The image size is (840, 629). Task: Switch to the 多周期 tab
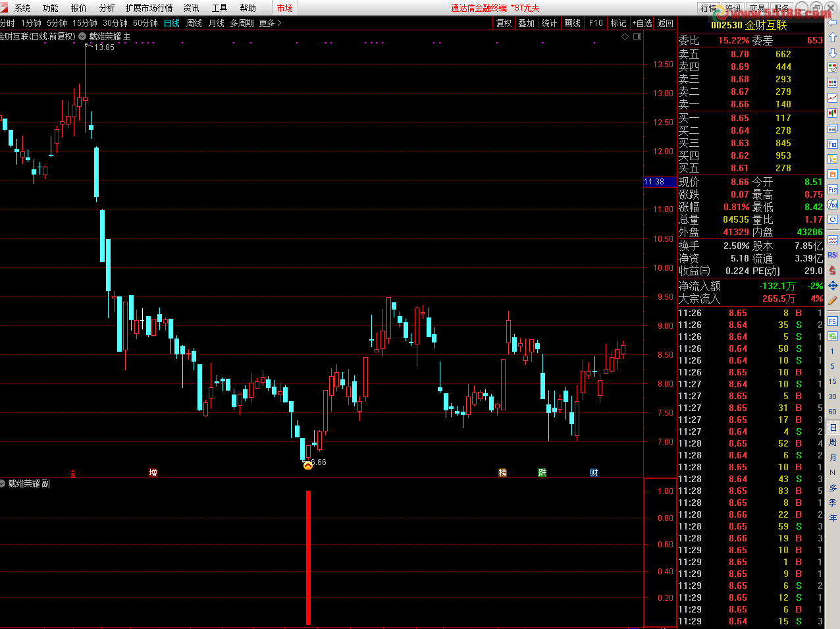click(242, 23)
